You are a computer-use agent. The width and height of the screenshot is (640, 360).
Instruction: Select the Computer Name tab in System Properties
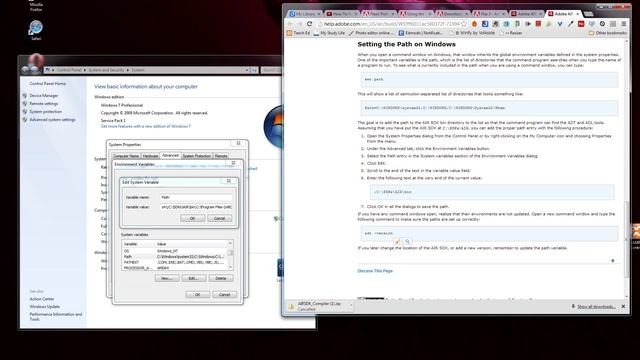[126, 156]
